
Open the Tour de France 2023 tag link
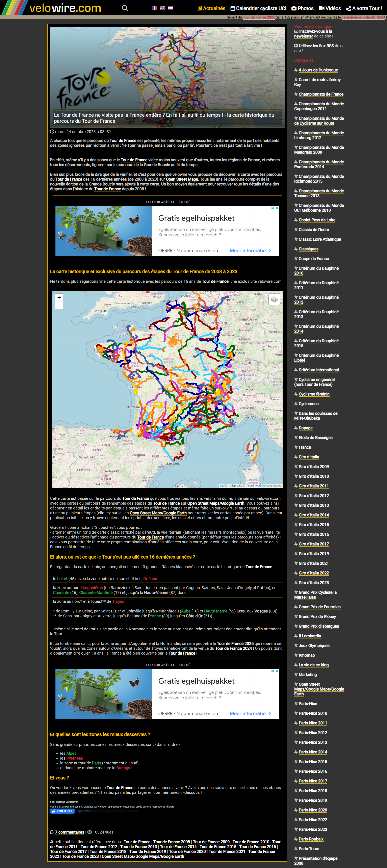coord(80,856)
